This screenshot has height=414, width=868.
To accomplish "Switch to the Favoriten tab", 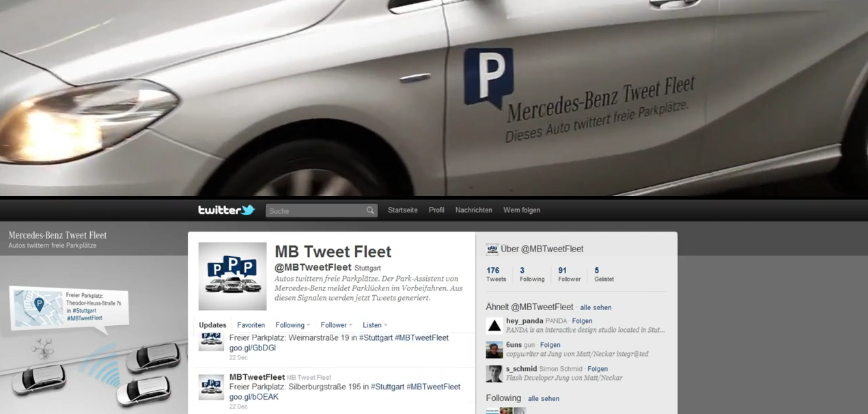I will 251,325.
